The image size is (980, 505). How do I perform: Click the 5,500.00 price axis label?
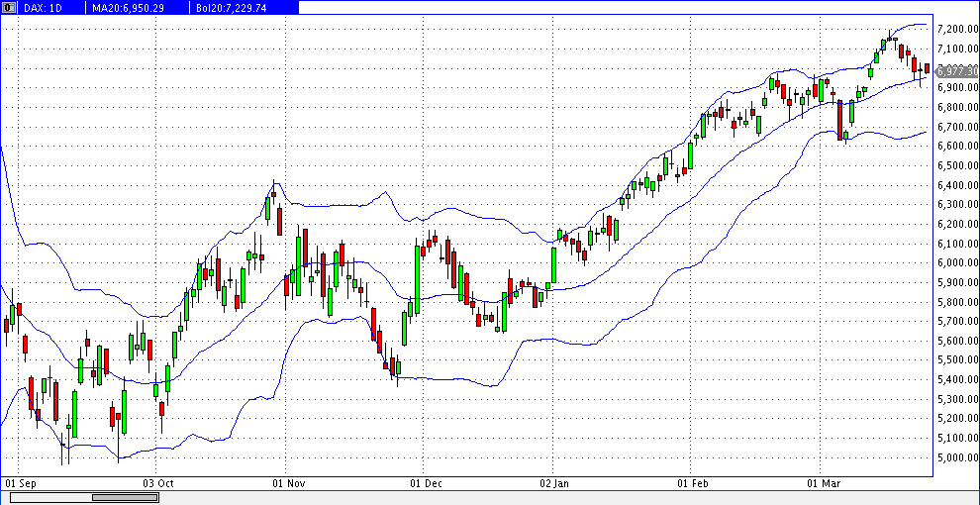(957, 360)
